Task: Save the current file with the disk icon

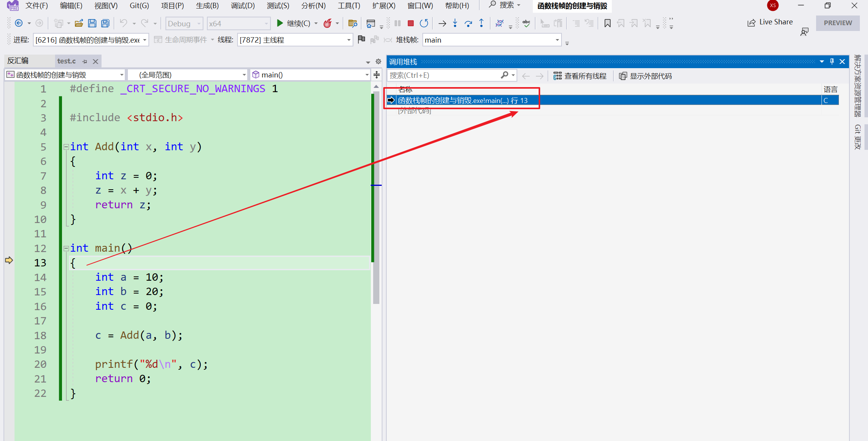Action: click(x=92, y=23)
